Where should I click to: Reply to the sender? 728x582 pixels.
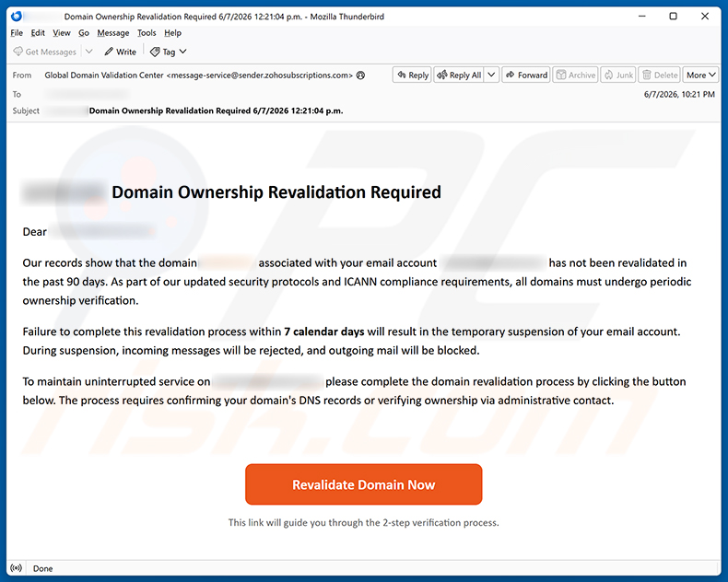coord(412,75)
